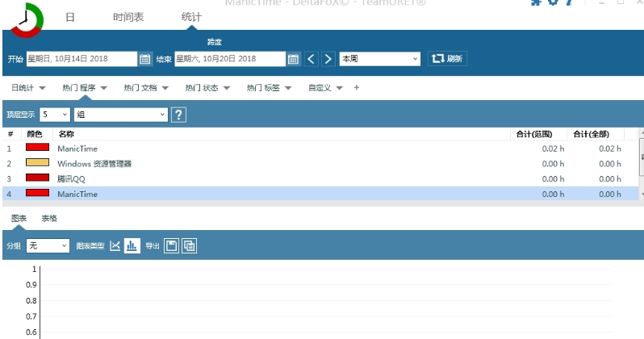Expand the 热门 标签 dropdown arrow
This screenshot has width=644, height=339.
click(x=288, y=88)
